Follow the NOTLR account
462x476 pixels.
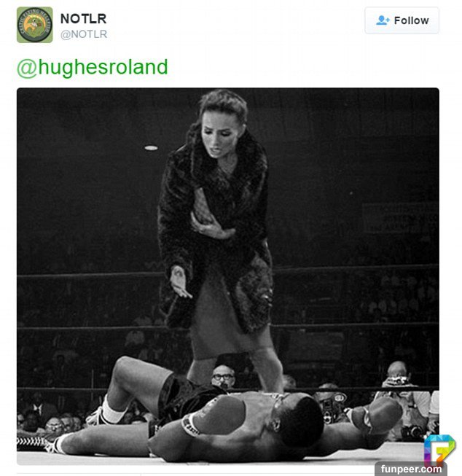tap(402, 20)
